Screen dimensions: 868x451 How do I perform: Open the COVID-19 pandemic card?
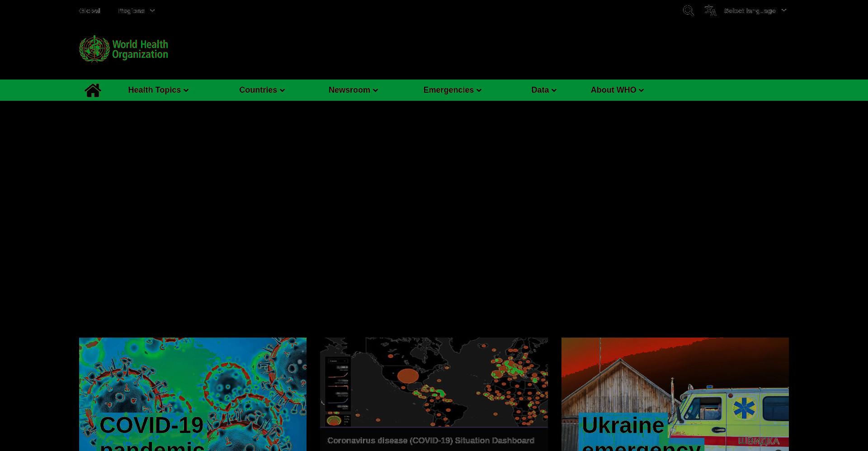pos(193,394)
